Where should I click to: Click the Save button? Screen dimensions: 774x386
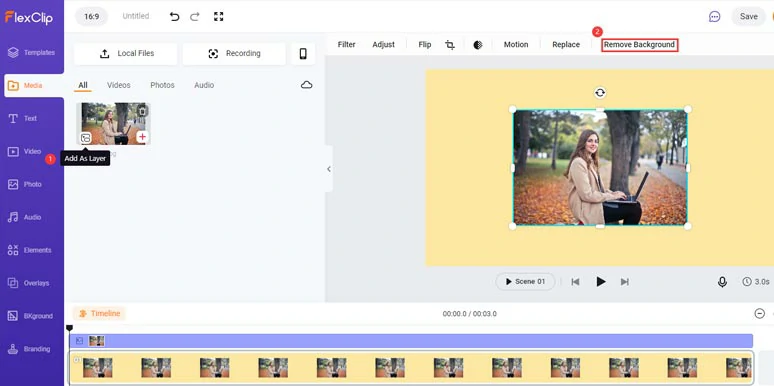pyautogui.click(x=748, y=16)
